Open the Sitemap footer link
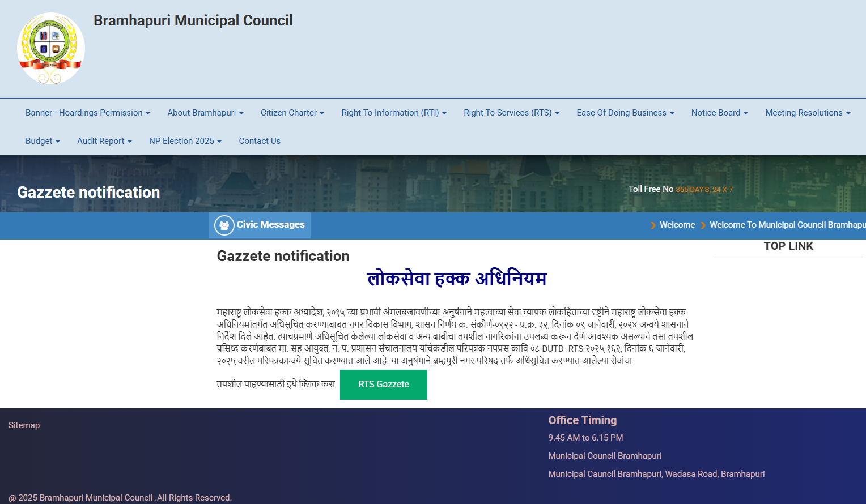This screenshot has height=504, width=866. point(24,425)
